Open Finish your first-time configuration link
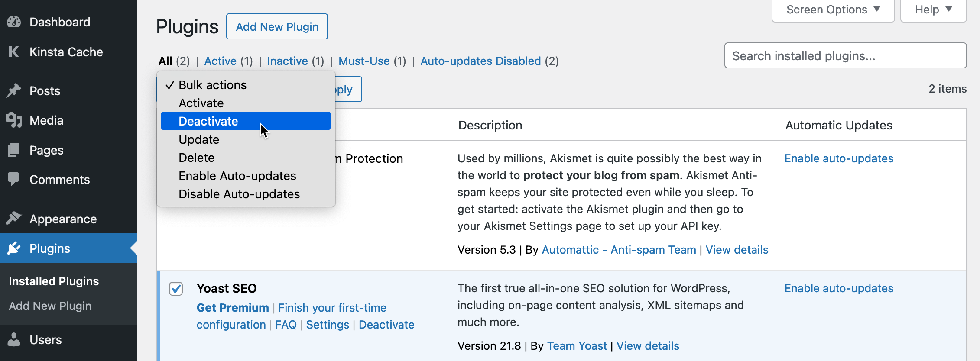The image size is (980, 361). click(x=292, y=316)
